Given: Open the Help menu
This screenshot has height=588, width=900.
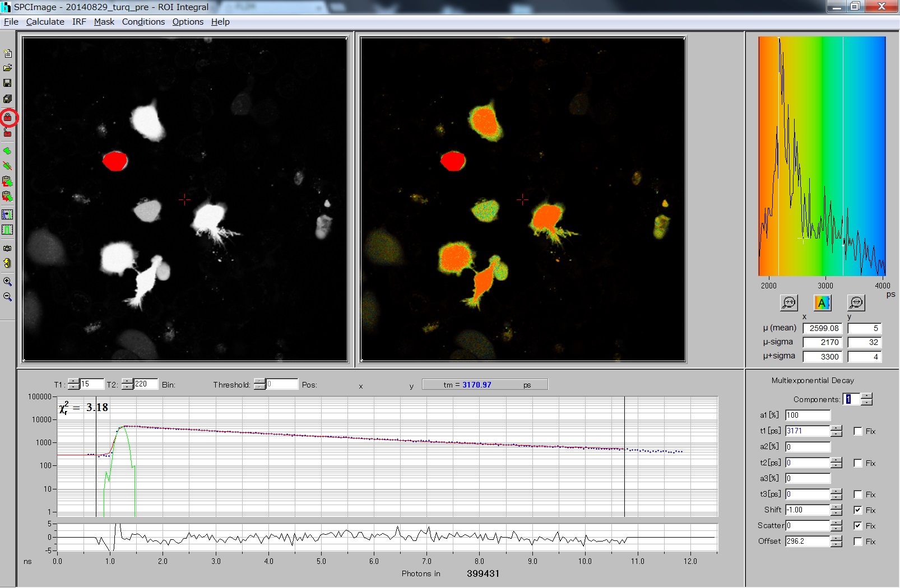Looking at the screenshot, I should point(220,22).
